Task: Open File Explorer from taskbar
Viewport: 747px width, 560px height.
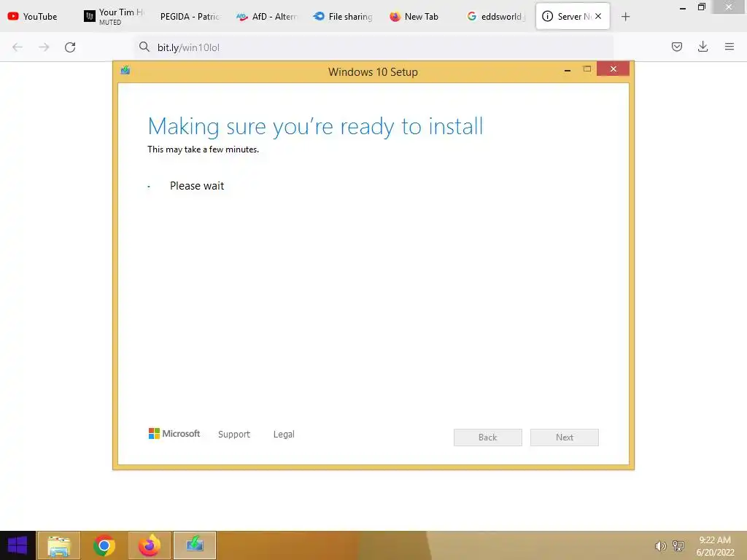Action: coord(58,545)
